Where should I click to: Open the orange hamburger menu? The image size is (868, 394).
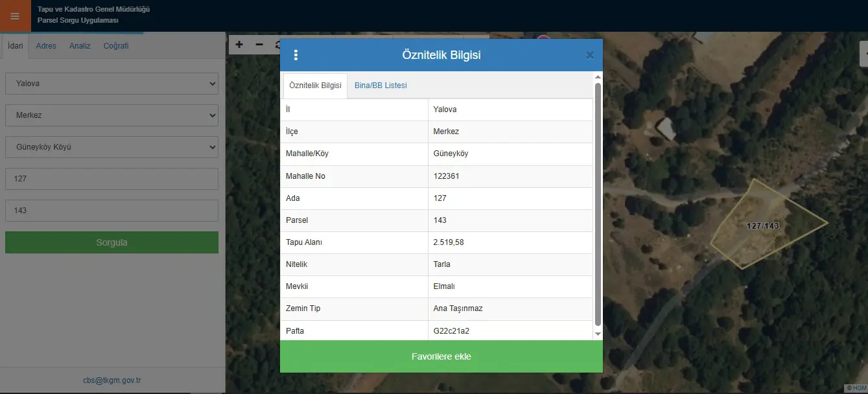[16, 16]
